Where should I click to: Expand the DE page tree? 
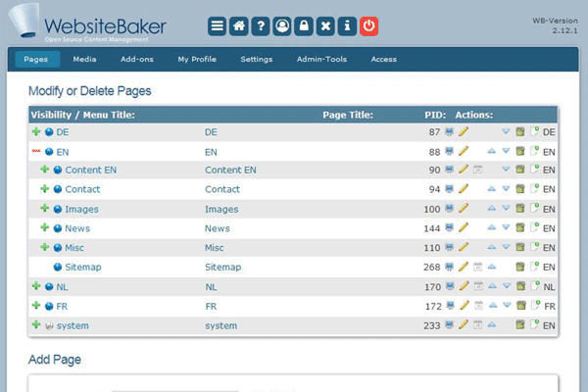coord(36,131)
